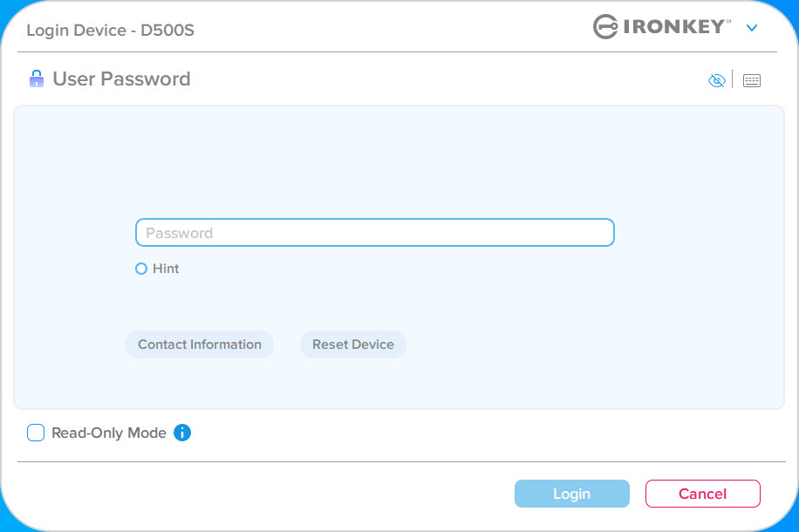Click the Read-Only Mode label text
This screenshot has width=799, height=532.
coord(108,433)
